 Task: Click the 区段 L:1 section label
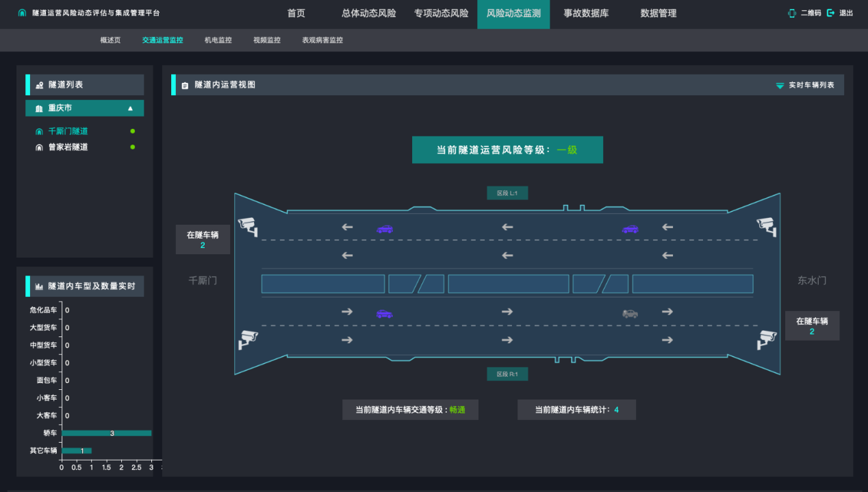[507, 193]
